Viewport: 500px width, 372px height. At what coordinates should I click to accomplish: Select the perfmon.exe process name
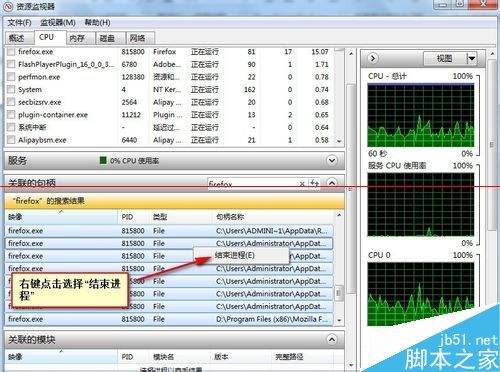[x=39, y=77]
